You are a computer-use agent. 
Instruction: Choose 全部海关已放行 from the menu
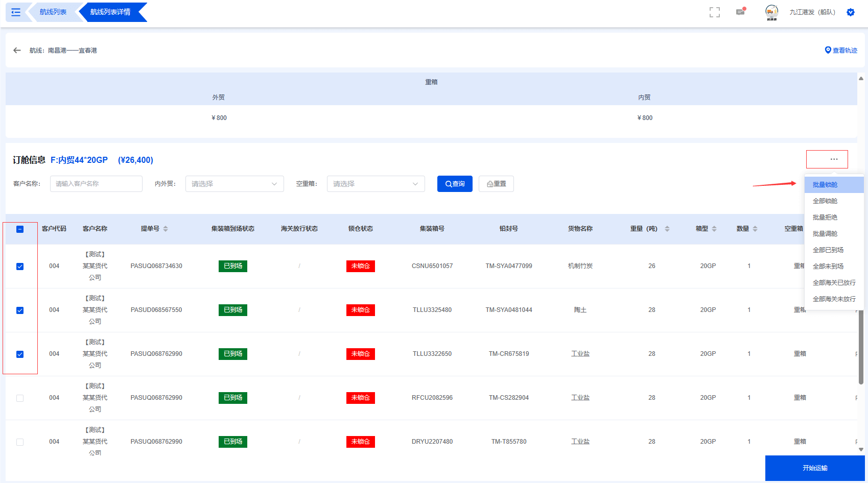tap(833, 283)
